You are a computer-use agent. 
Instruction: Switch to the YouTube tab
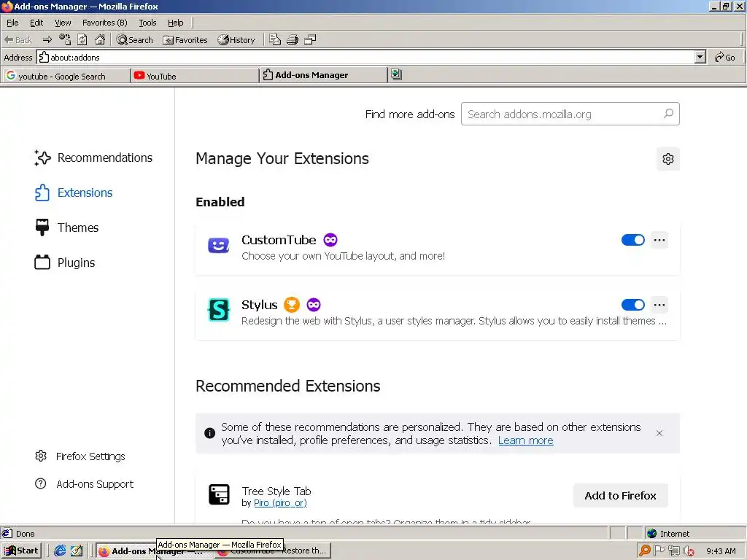click(194, 76)
